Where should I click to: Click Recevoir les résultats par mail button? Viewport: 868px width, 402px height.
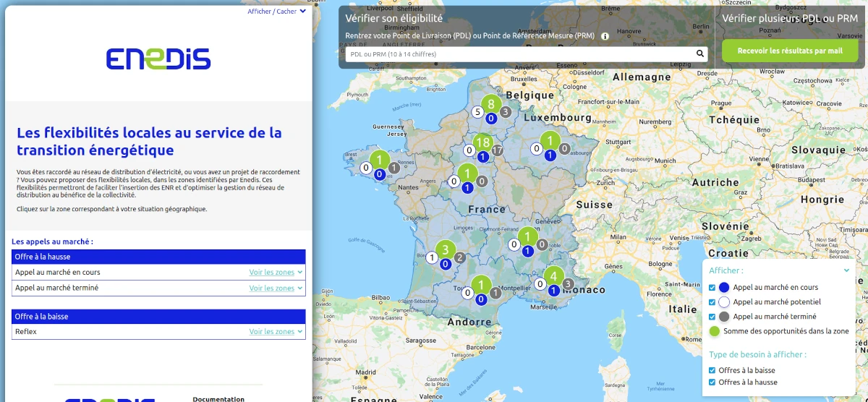click(790, 51)
